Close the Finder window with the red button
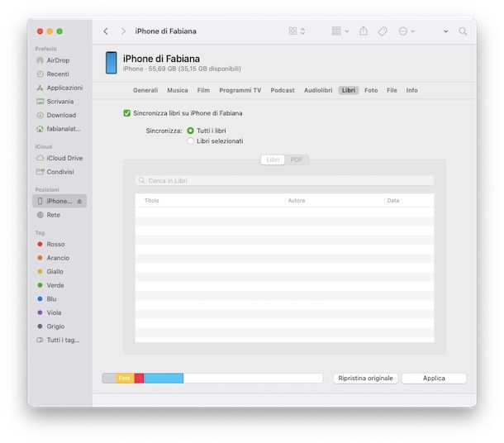Image resolution: width=504 pixels, height=443 pixels. (x=40, y=31)
